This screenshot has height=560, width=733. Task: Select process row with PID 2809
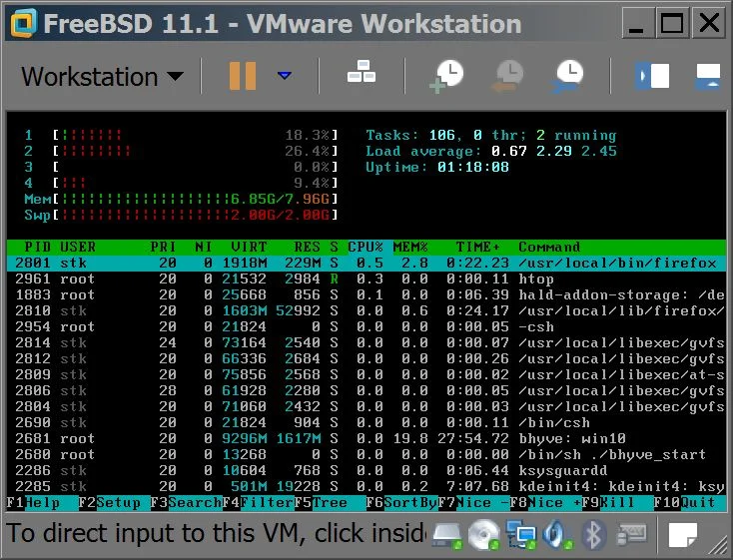[366, 375]
